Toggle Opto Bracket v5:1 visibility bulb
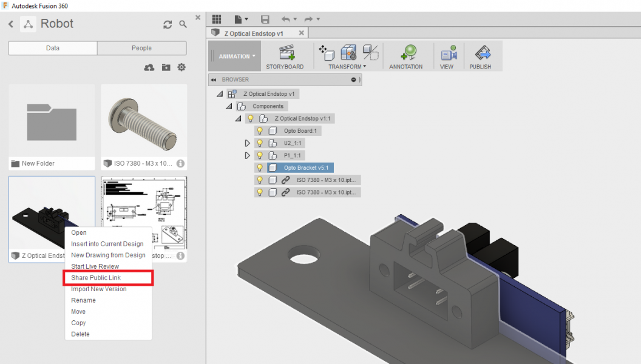The image size is (641, 364). pos(259,167)
